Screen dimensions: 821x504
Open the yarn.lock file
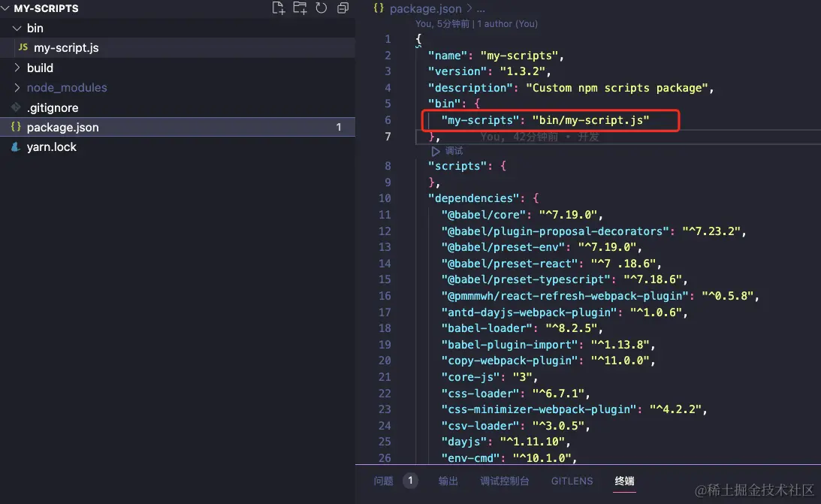pyautogui.click(x=52, y=147)
